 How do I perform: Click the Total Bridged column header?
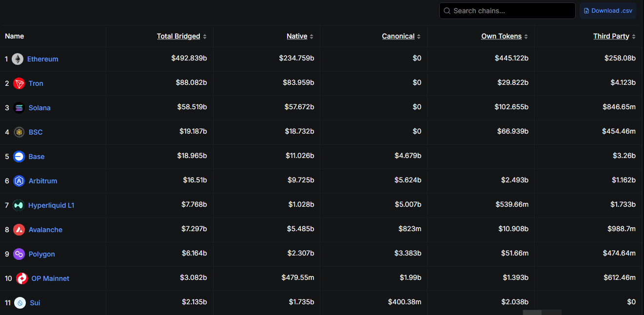pos(178,36)
